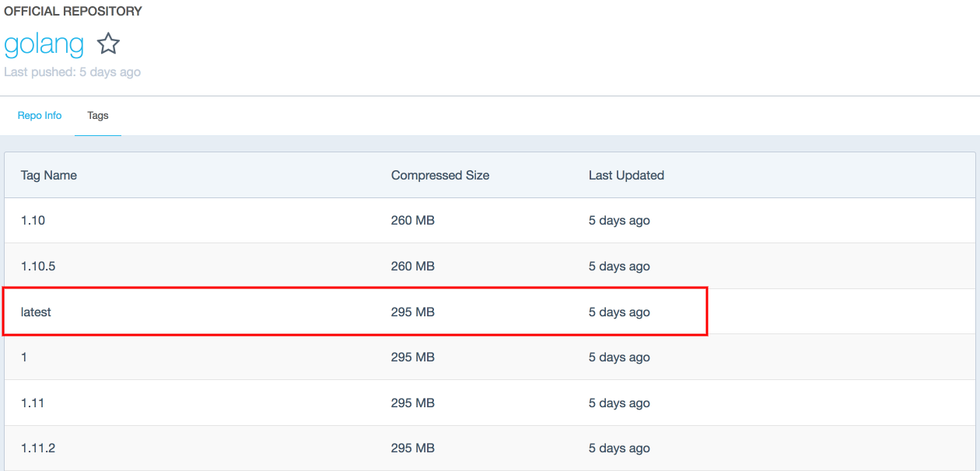
Task: Click 5 days ago for tag 1.11.2
Action: click(x=619, y=448)
